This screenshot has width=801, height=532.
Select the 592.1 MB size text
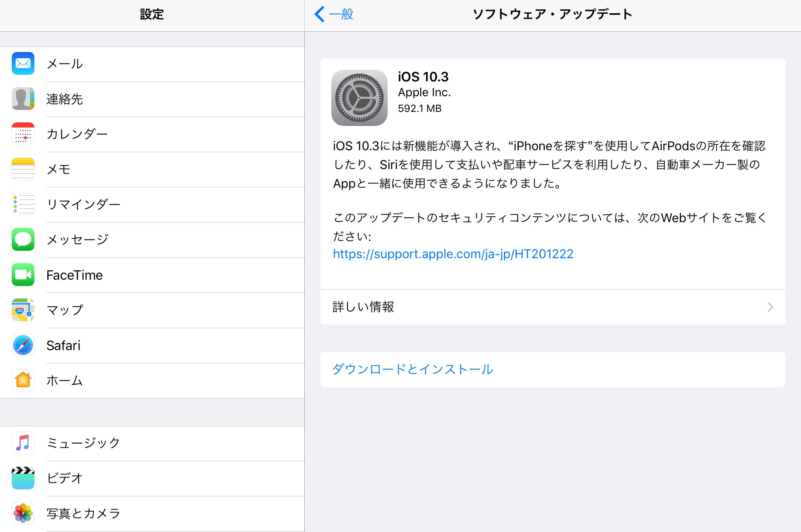click(x=420, y=108)
